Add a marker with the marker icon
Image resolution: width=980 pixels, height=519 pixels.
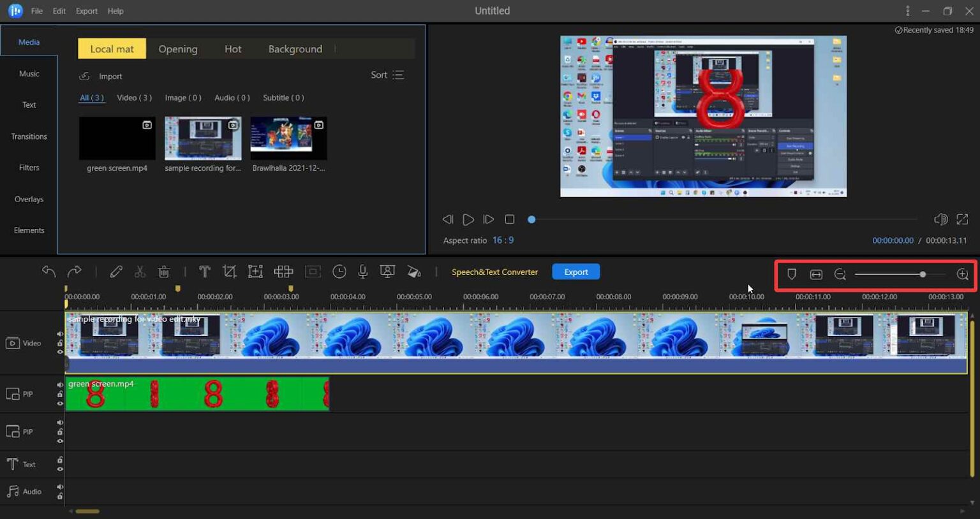tap(792, 274)
